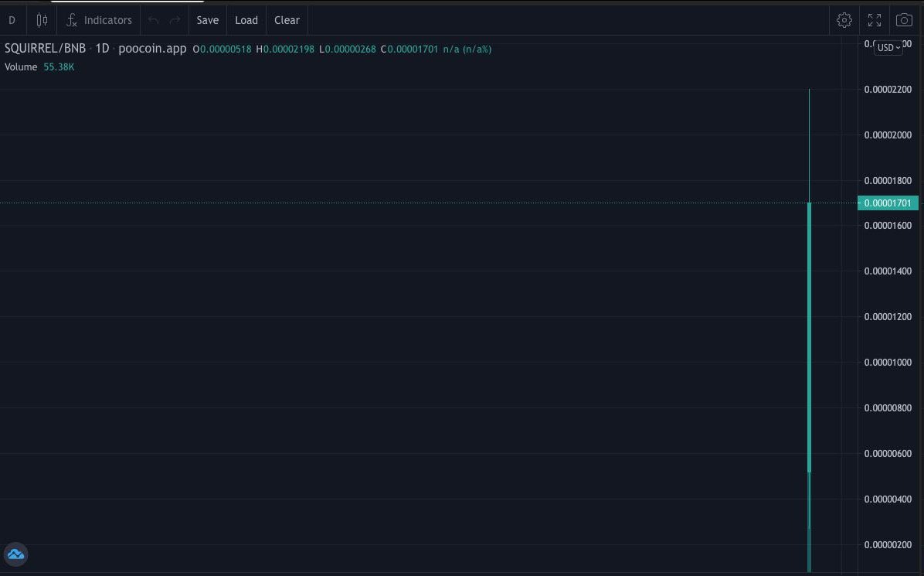Screen dimensions: 924x576
Task: Open chart settings with the gear icon
Action: [844, 19]
